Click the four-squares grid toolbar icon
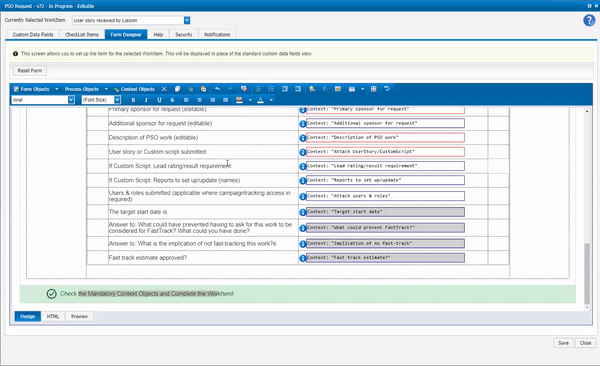This screenshot has width=600, height=366. [x=373, y=89]
